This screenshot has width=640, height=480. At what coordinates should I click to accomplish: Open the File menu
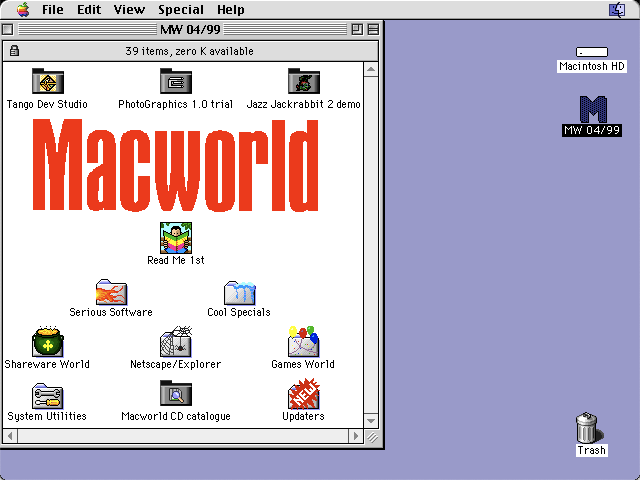tap(53, 9)
